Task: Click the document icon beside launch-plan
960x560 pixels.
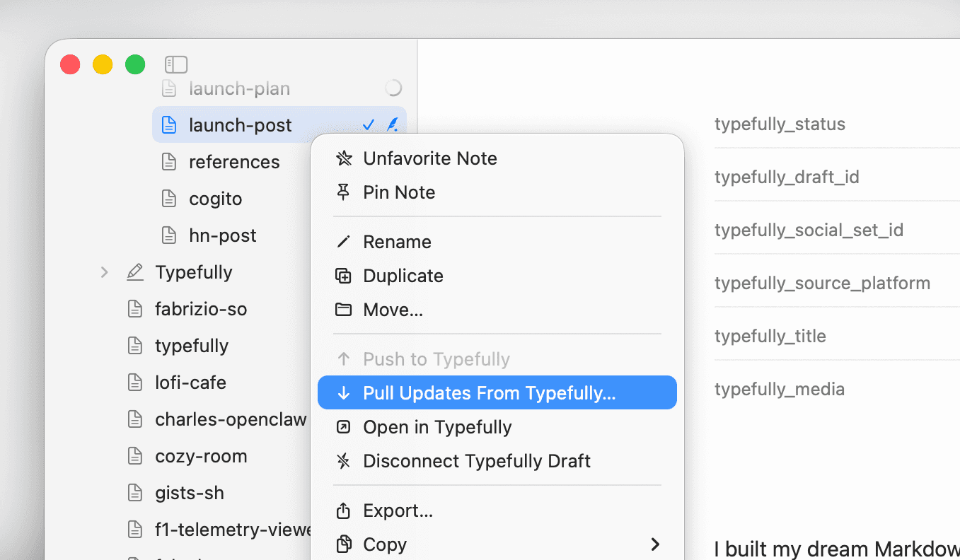Action: tap(168, 88)
